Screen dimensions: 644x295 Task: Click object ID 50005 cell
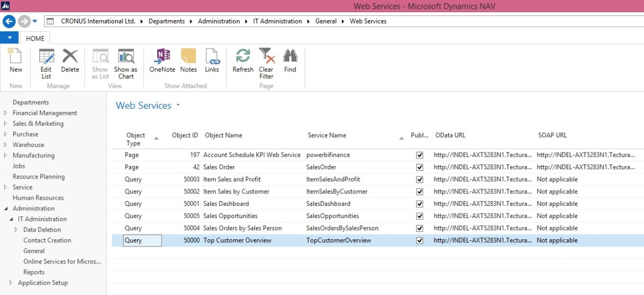pyautogui.click(x=192, y=216)
